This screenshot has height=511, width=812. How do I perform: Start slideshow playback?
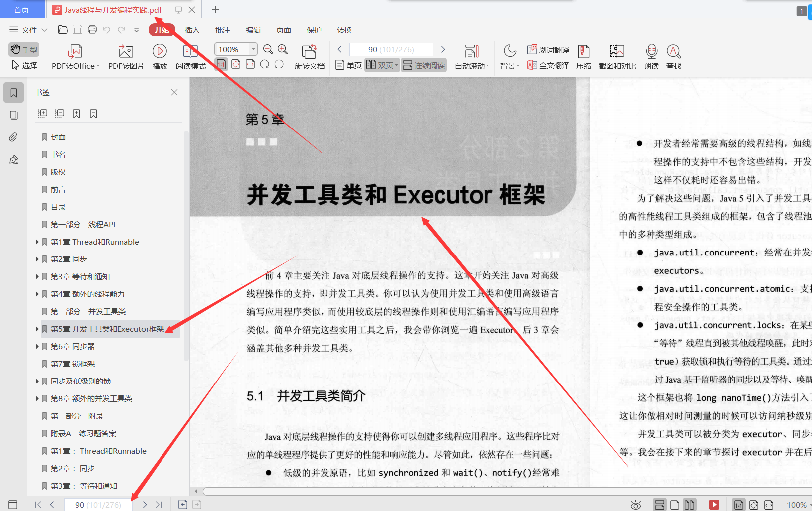coord(160,57)
